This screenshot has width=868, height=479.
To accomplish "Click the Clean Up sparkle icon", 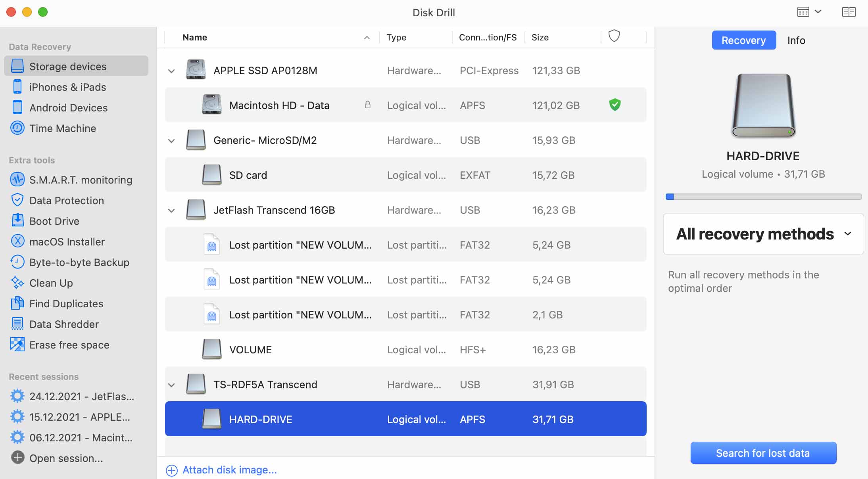I will pyautogui.click(x=17, y=283).
